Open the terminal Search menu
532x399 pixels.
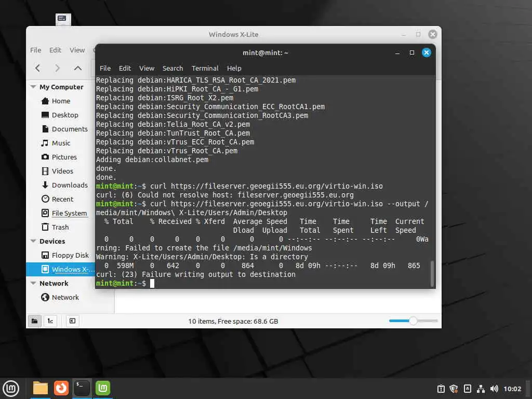click(x=172, y=68)
